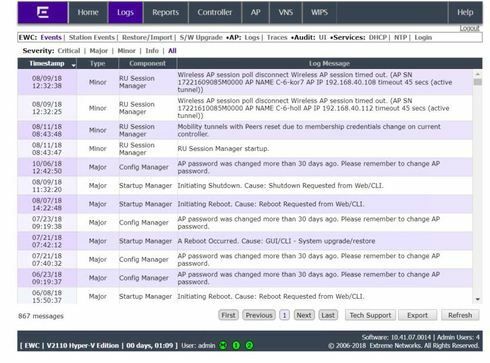The height and width of the screenshot is (363, 490).
Task: Go to First page of messages
Action: point(228,315)
